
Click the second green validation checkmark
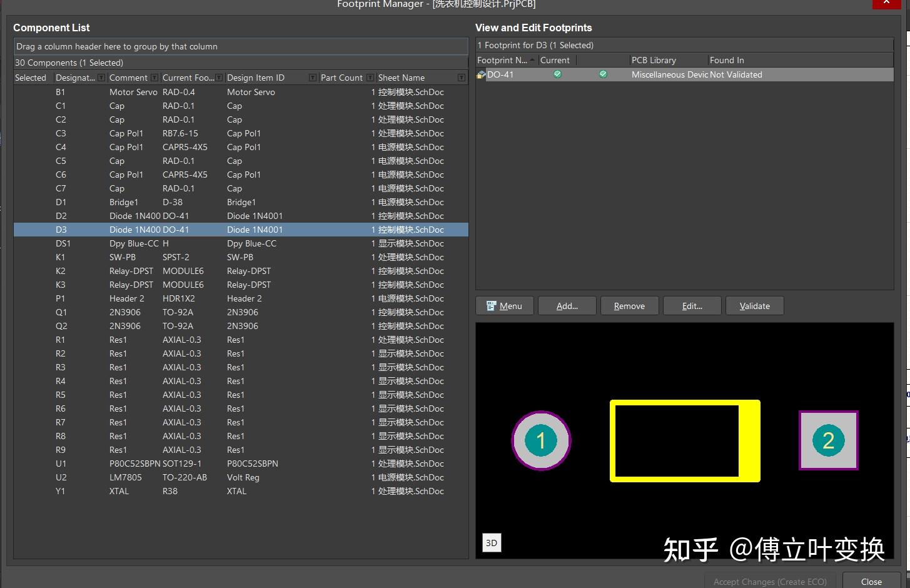(603, 74)
